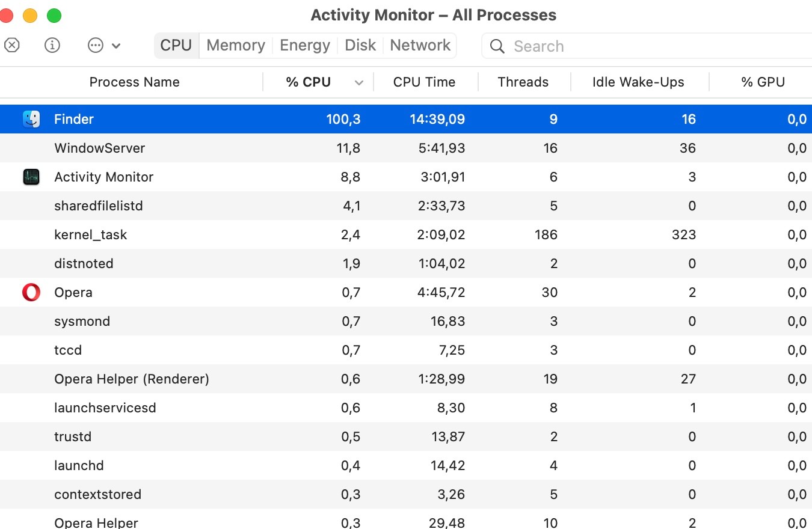
Task: Click the Process Name column header
Action: click(x=134, y=82)
